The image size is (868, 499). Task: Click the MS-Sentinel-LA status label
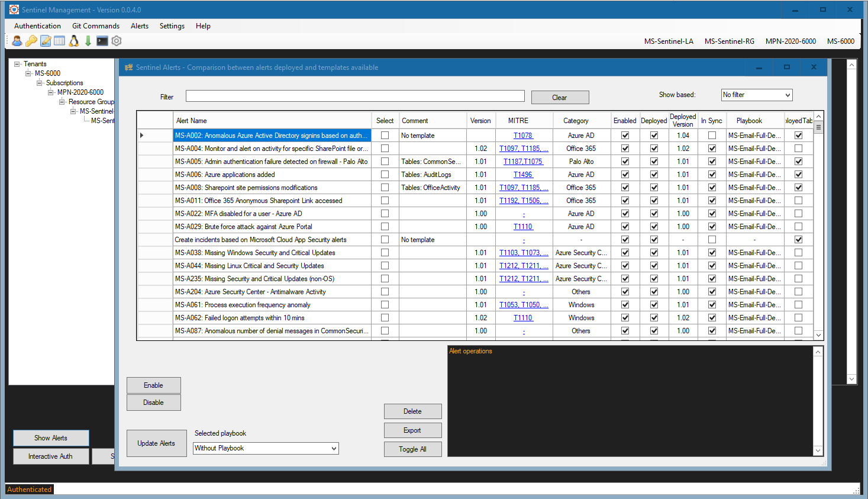(669, 41)
